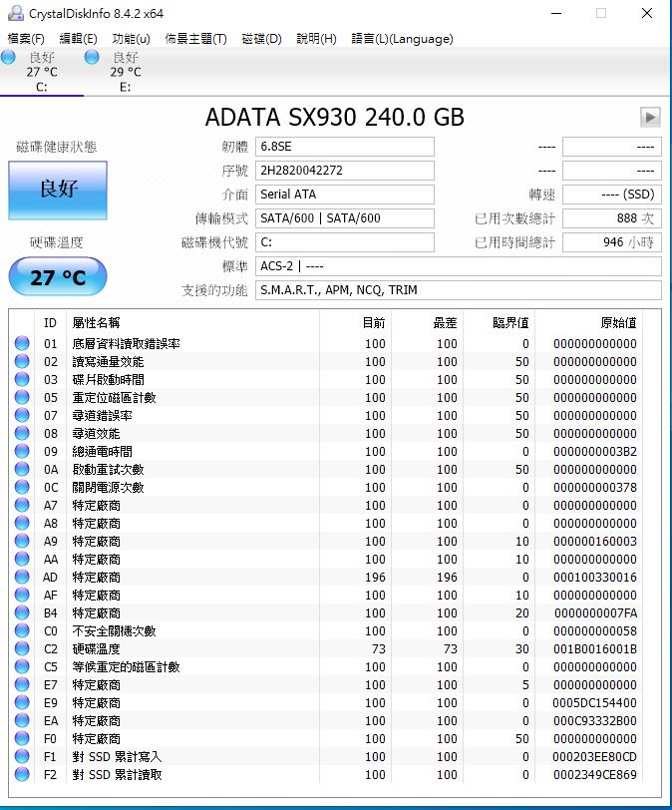Select the 對 SSD 累計寫入 attribute name

118,756
